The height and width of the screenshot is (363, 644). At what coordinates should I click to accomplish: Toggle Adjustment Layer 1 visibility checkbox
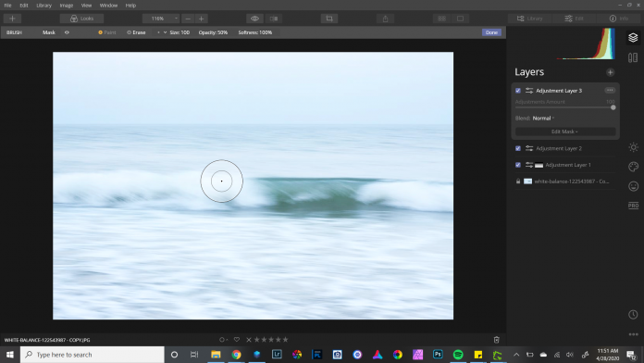pos(518,165)
